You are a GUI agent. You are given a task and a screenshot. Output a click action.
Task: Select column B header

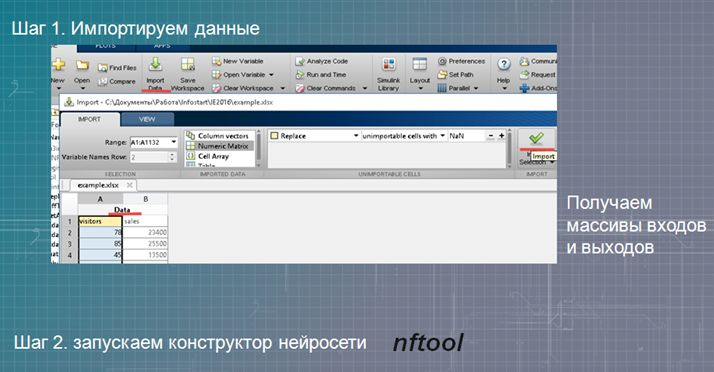(x=146, y=199)
